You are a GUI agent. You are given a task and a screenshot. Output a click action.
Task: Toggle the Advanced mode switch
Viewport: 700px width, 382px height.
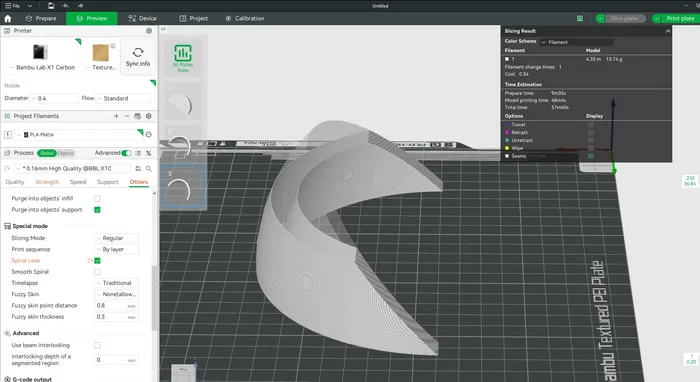click(x=126, y=153)
